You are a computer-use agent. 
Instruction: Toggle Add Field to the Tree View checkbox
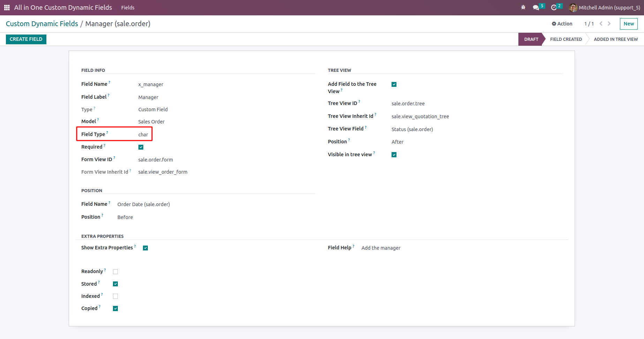pos(394,84)
